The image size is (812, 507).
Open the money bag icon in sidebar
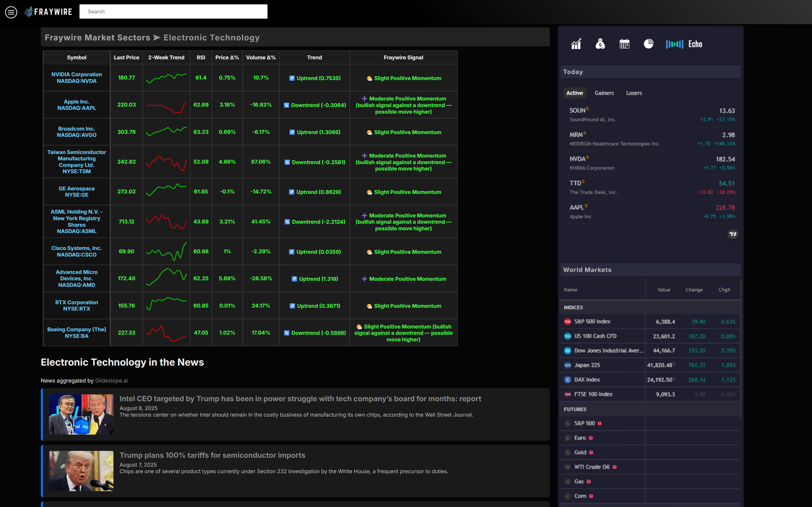[600, 44]
